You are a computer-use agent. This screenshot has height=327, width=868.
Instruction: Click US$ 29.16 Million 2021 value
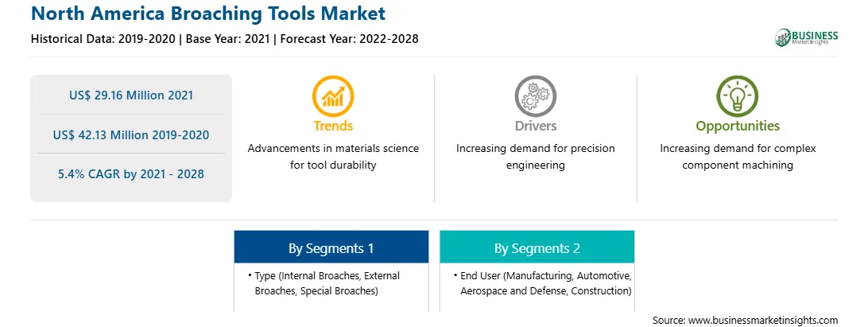coord(131,95)
